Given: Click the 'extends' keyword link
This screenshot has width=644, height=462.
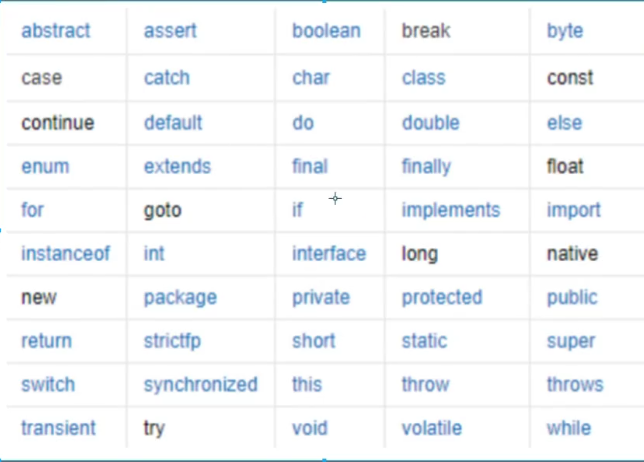Looking at the screenshot, I should 177,167.
